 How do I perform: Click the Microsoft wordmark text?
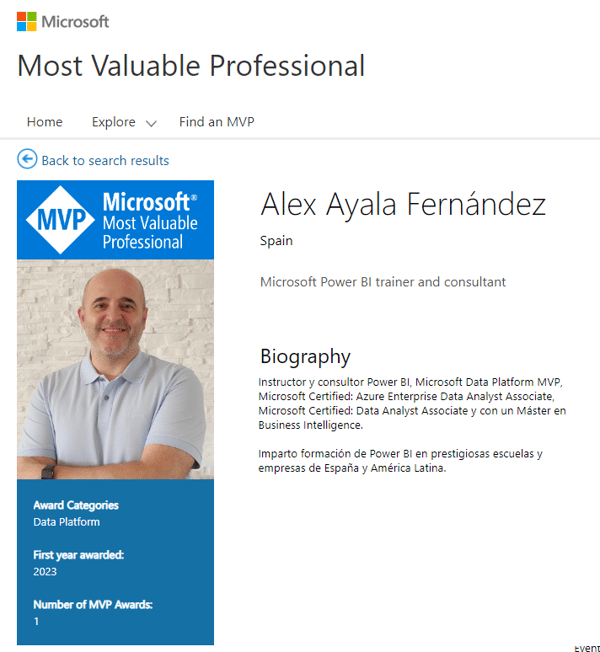75,22
